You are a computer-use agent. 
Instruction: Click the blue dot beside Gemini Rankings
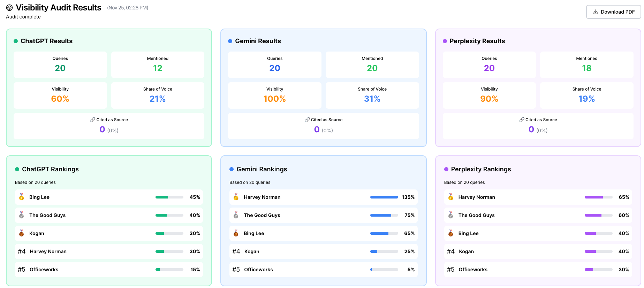point(232,169)
